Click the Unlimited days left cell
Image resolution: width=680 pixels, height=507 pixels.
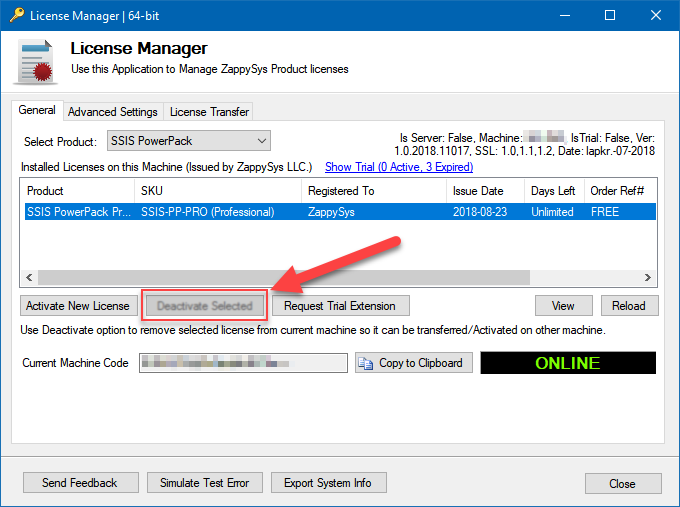(x=552, y=212)
